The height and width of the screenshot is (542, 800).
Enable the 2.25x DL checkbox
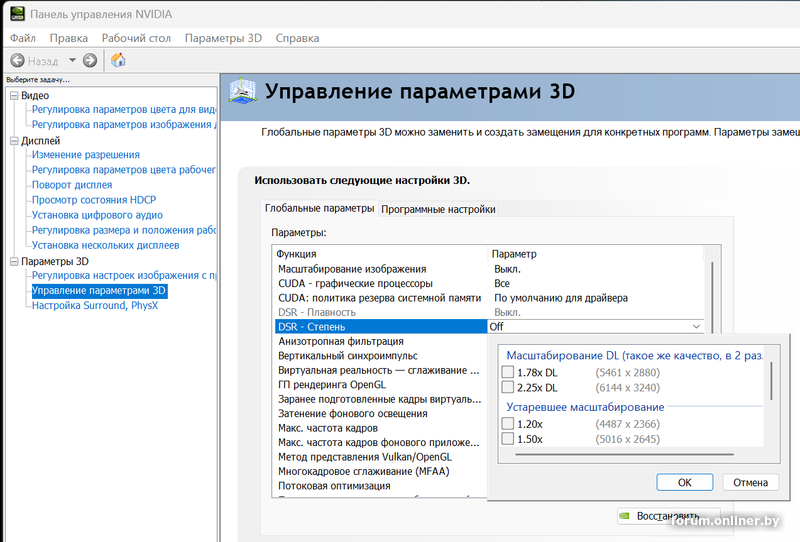pos(508,387)
